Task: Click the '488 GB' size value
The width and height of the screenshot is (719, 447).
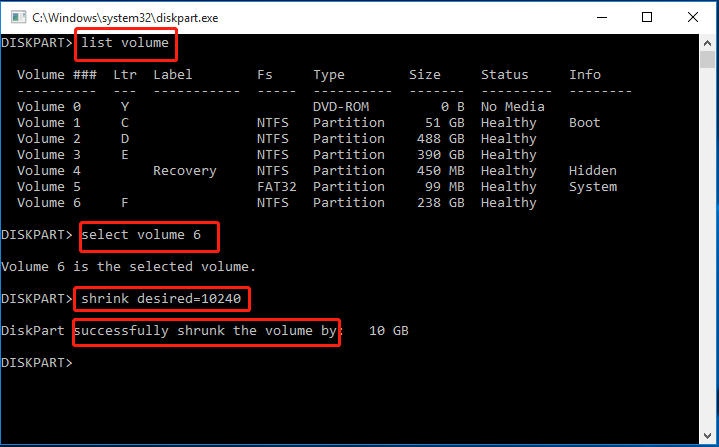Action: coord(441,139)
